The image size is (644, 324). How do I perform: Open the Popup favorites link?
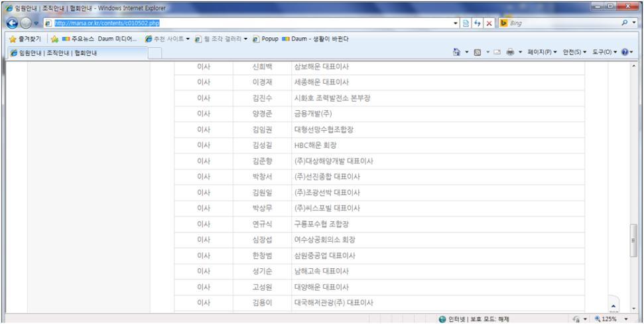pos(266,39)
